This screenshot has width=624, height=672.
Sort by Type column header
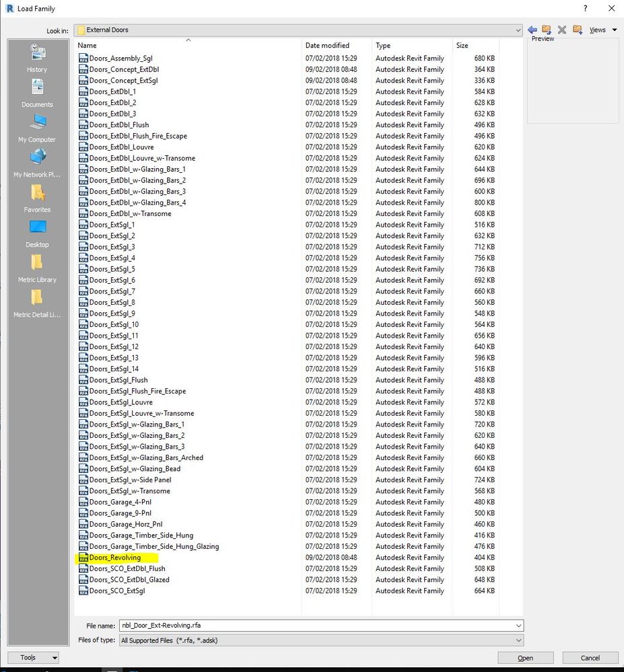[x=412, y=45]
